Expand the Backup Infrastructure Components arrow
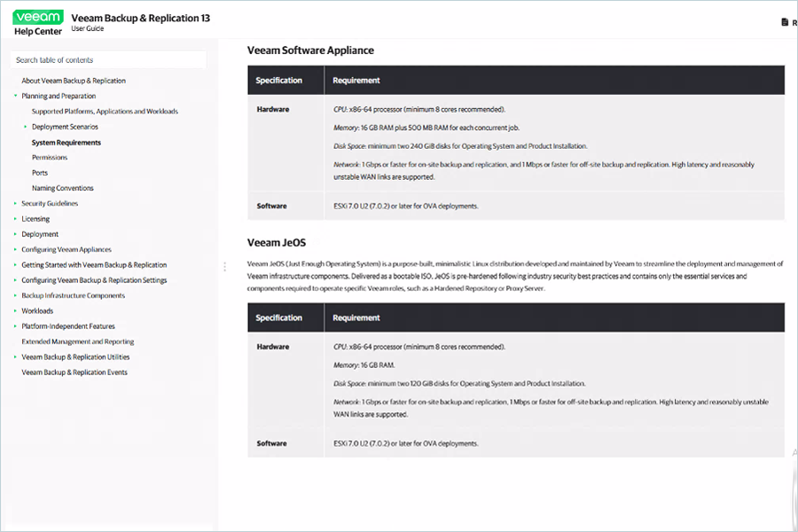Viewport: 798px width, 532px height. [15, 296]
